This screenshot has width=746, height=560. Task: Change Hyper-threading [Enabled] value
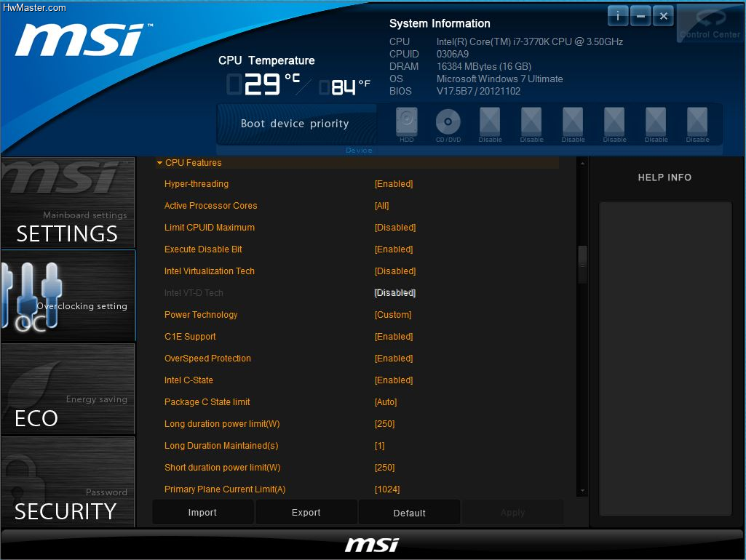pyautogui.click(x=394, y=184)
